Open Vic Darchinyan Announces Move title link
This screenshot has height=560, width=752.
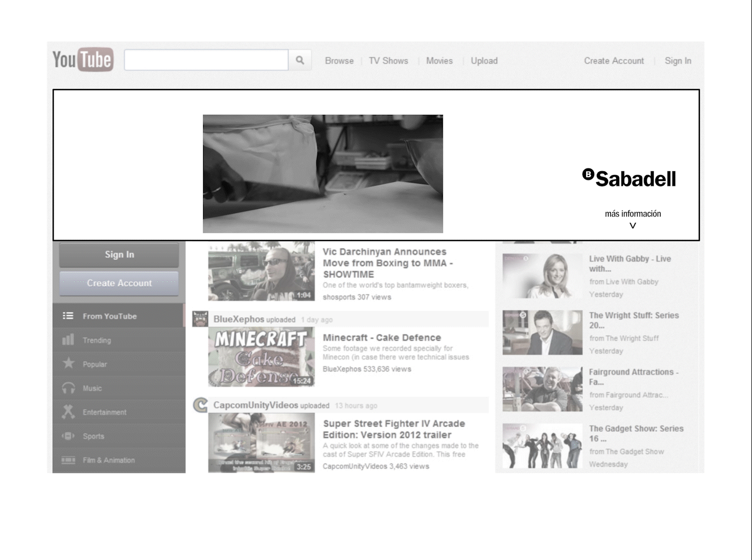click(x=387, y=263)
